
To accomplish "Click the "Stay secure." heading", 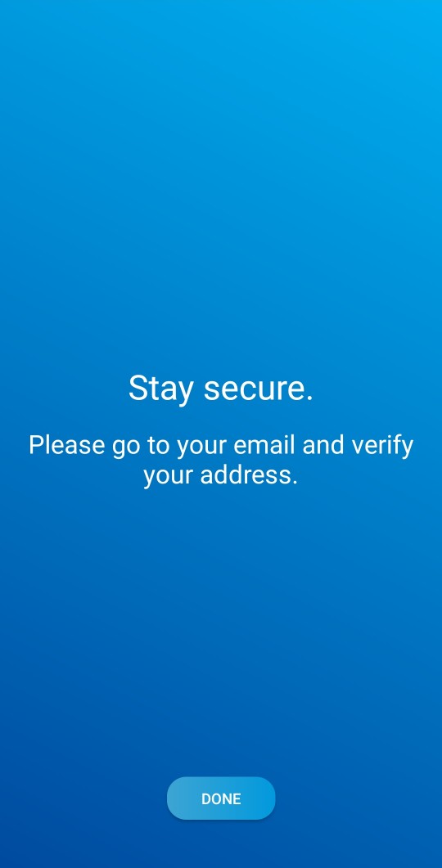I will (x=221, y=388).
